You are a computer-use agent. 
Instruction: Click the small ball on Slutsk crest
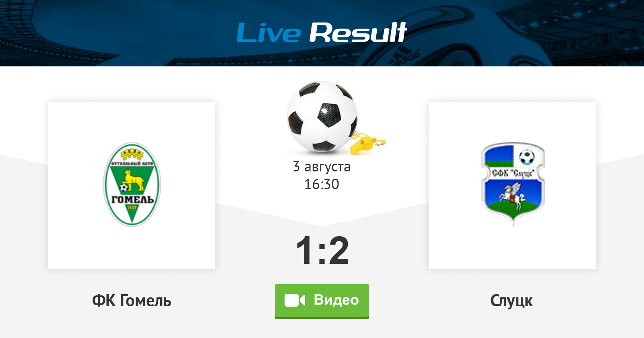(x=526, y=157)
